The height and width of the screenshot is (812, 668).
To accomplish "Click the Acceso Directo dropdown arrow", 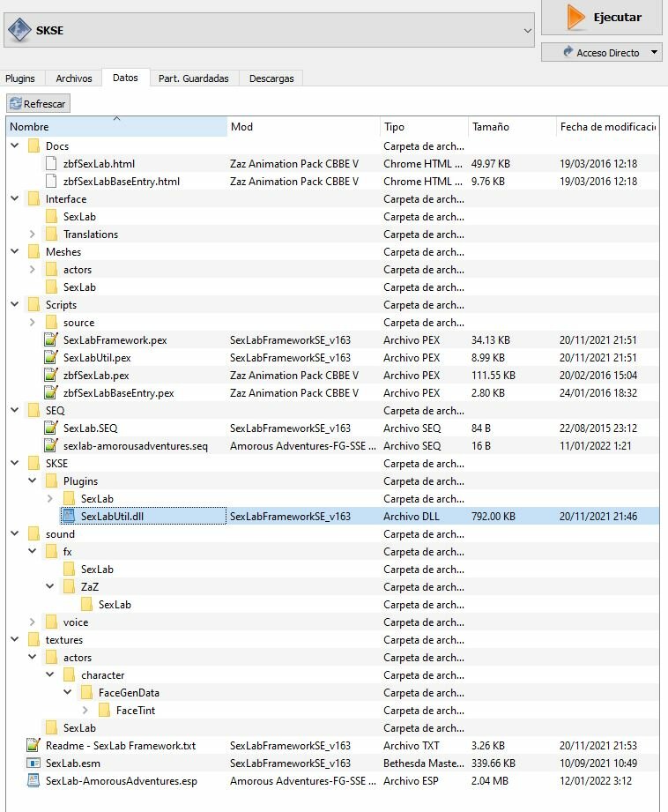I will tap(655, 52).
